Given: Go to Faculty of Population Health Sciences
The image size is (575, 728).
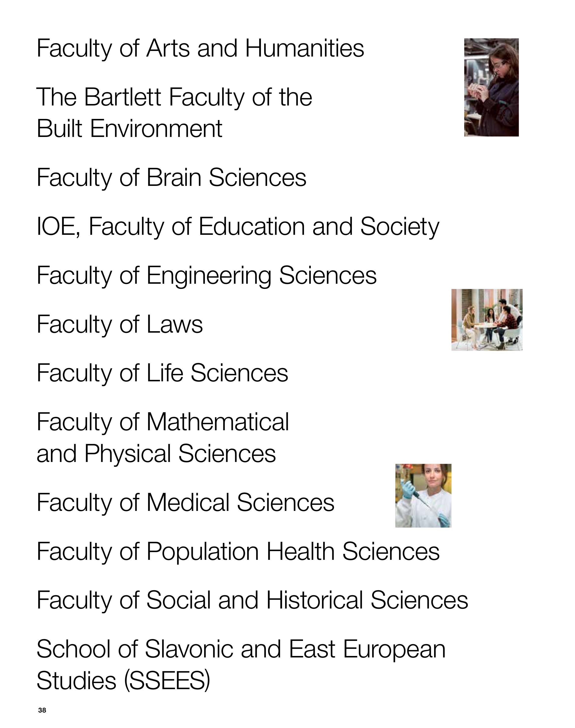Looking at the screenshot, I should click(x=238, y=552).
